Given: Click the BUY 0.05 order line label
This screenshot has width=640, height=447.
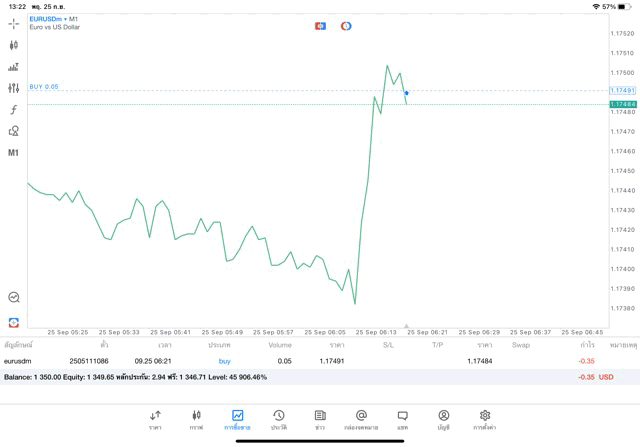Looking at the screenshot, I should click(x=44, y=87).
